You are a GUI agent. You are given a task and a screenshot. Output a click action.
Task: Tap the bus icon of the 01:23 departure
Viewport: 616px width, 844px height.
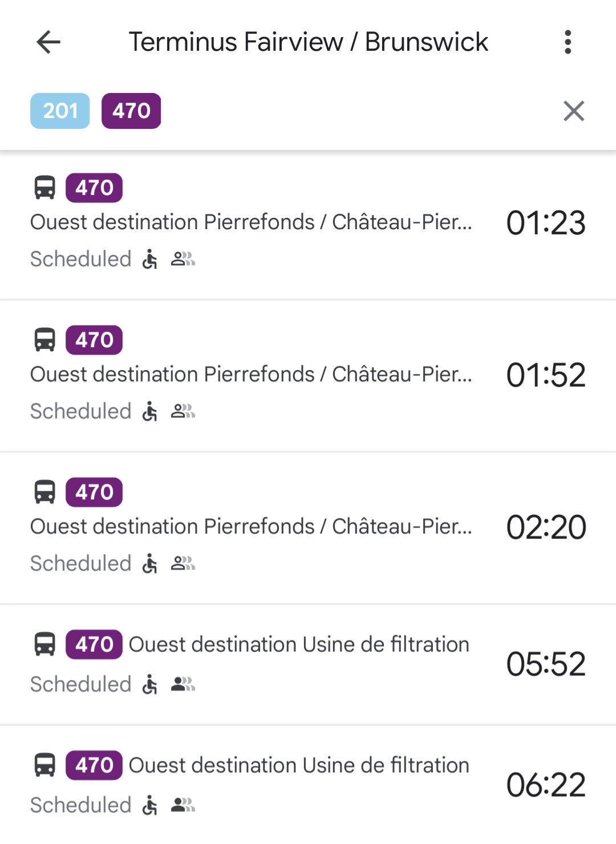(x=45, y=188)
